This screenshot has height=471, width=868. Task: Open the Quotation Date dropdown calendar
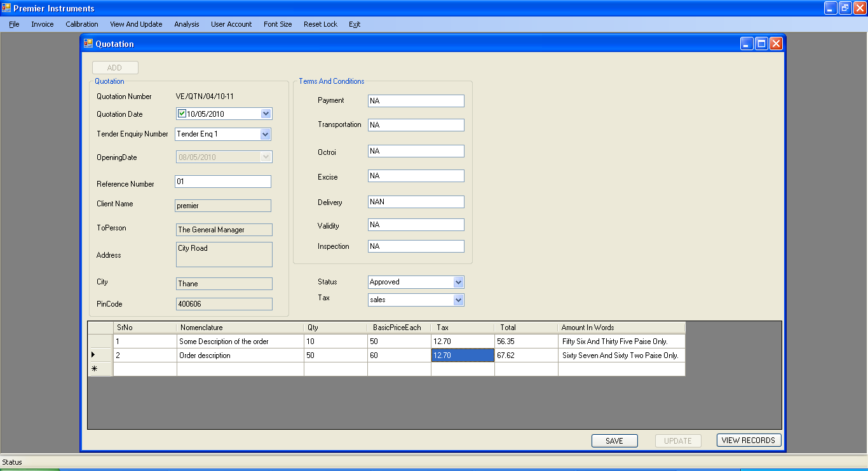click(x=266, y=114)
